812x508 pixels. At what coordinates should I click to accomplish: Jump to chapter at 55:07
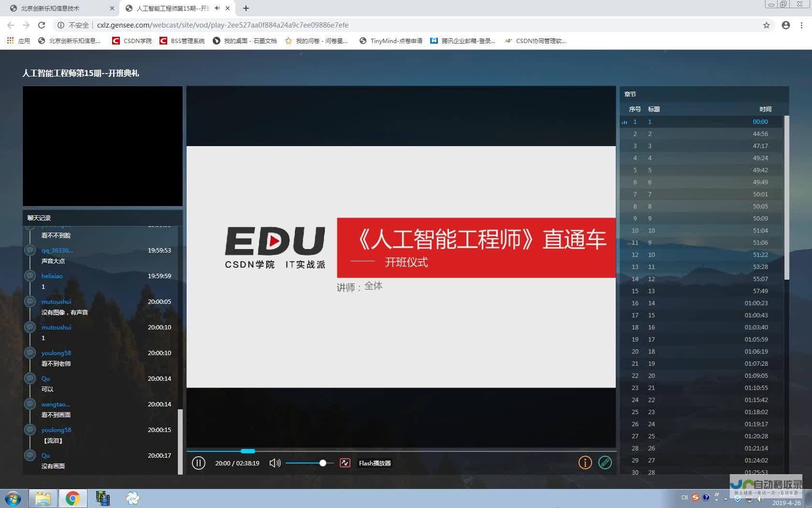(702, 279)
